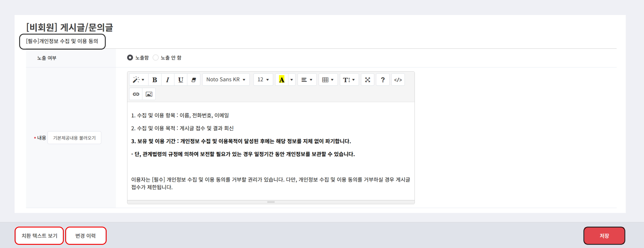Open the font size 12 dropdown
This screenshot has width=644, height=248.
[x=263, y=80]
